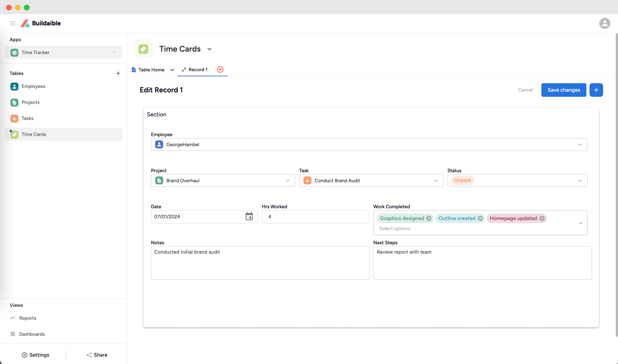Click the Settings gear icon

(24, 355)
